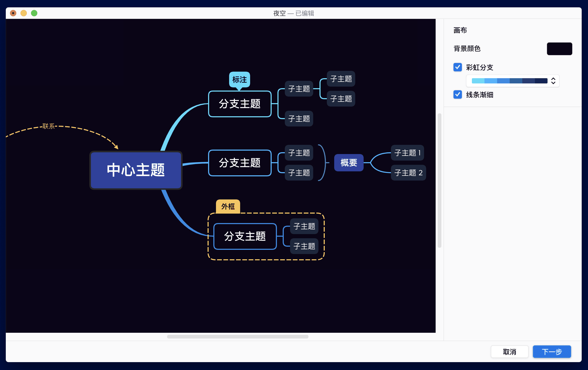Click the stepper arrows beside the color palette
The height and width of the screenshot is (370, 588).
[x=553, y=81]
